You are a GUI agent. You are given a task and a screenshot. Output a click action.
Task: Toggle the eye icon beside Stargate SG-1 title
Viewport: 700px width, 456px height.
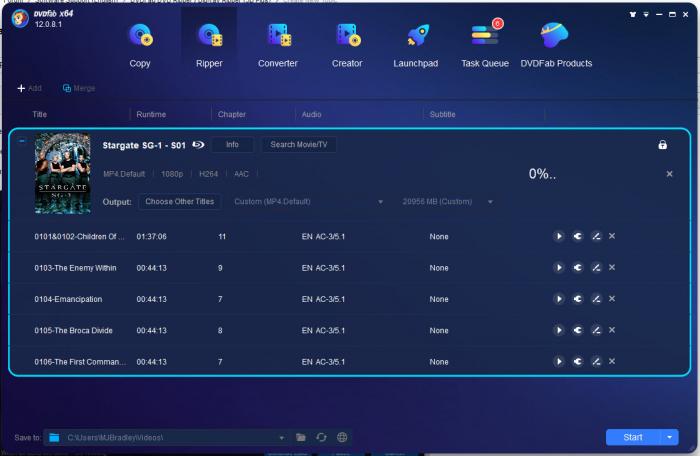[x=198, y=145]
